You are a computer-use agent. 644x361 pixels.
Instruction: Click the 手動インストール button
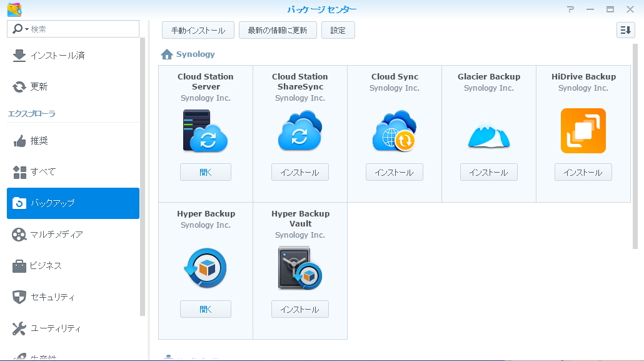pos(198,31)
